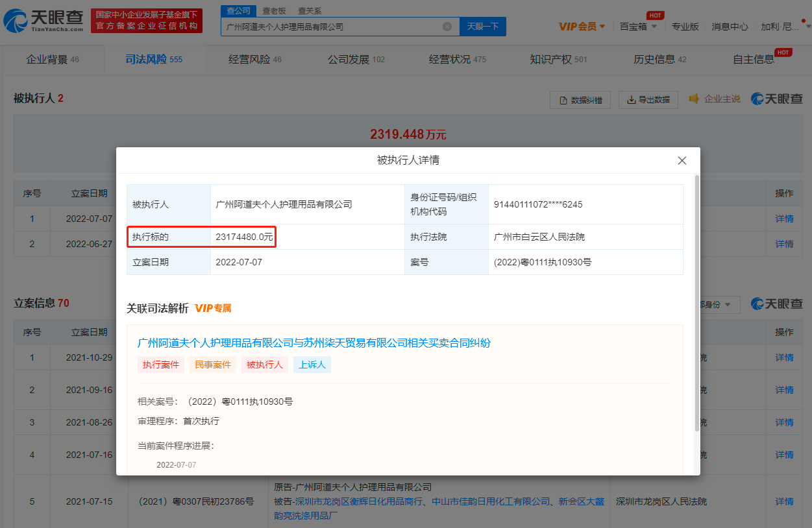Switch to the 企业背景 tab
The width and height of the screenshot is (812, 528).
pyautogui.click(x=53, y=60)
